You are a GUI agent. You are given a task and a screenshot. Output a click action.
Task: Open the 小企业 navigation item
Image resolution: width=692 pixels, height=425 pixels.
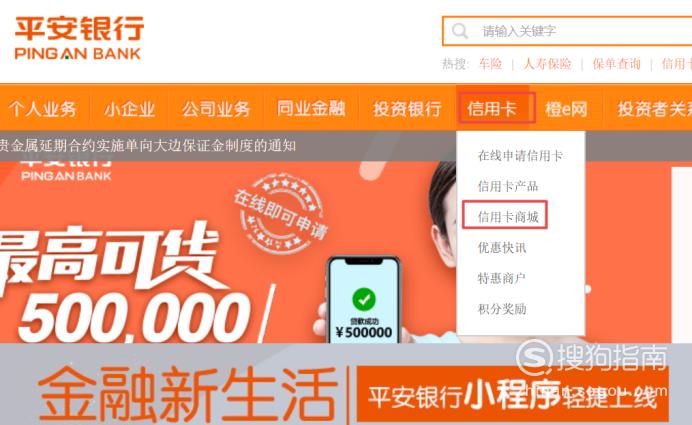(129, 109)
